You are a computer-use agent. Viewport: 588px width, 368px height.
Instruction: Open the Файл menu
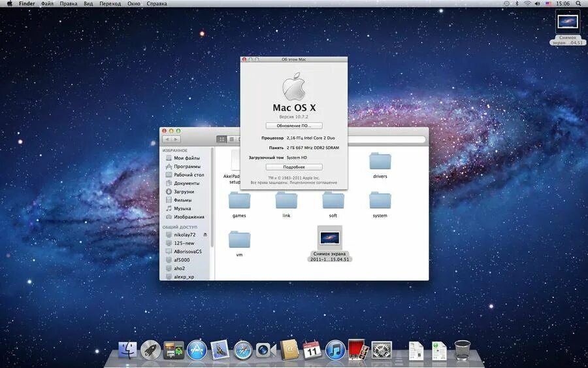click(47, 3)
